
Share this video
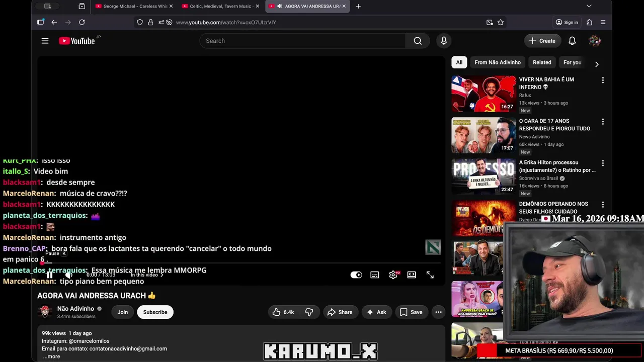[340, 312]
